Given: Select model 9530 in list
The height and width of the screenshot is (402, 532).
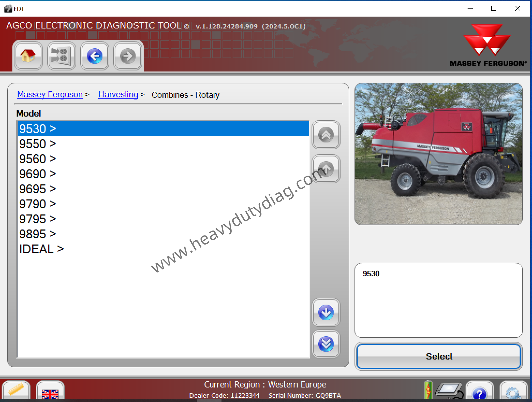Looking at the screenshot, I should coord(163,129).
